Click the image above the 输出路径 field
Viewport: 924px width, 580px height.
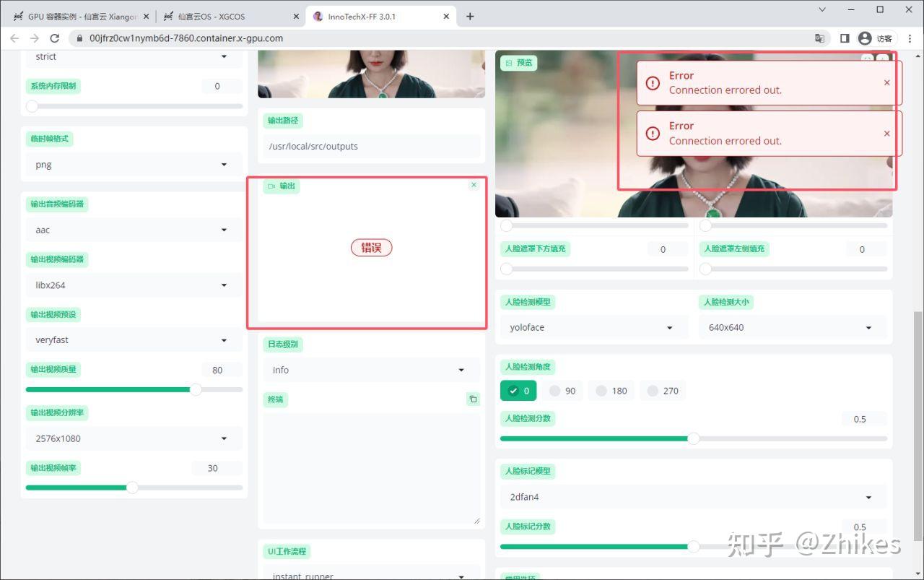click(x=371, y=74)
